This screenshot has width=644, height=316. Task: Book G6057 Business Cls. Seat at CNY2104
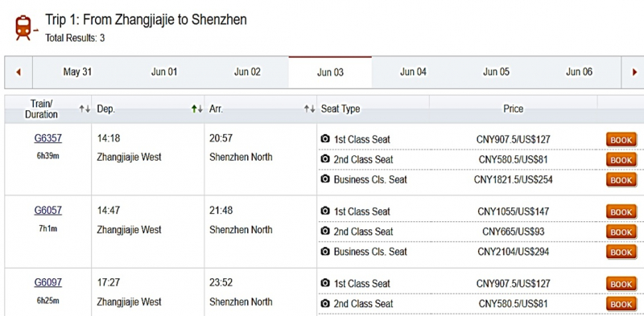pos(621,252)
